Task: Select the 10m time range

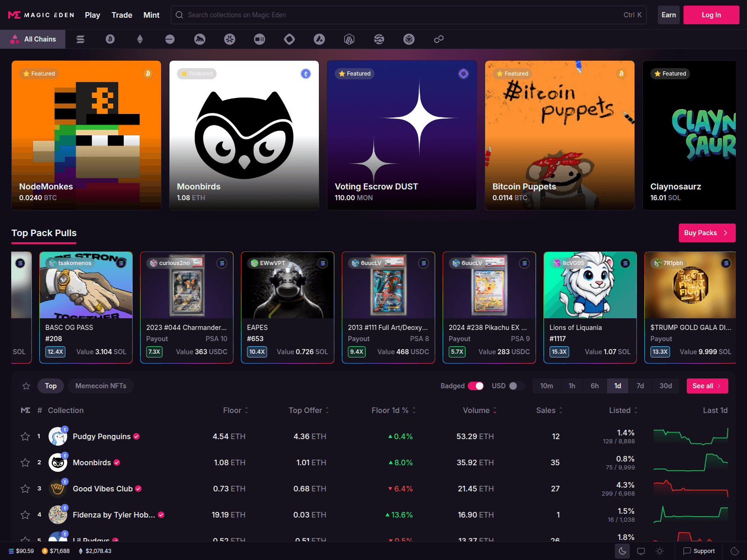Action: [x=547, y=386]
